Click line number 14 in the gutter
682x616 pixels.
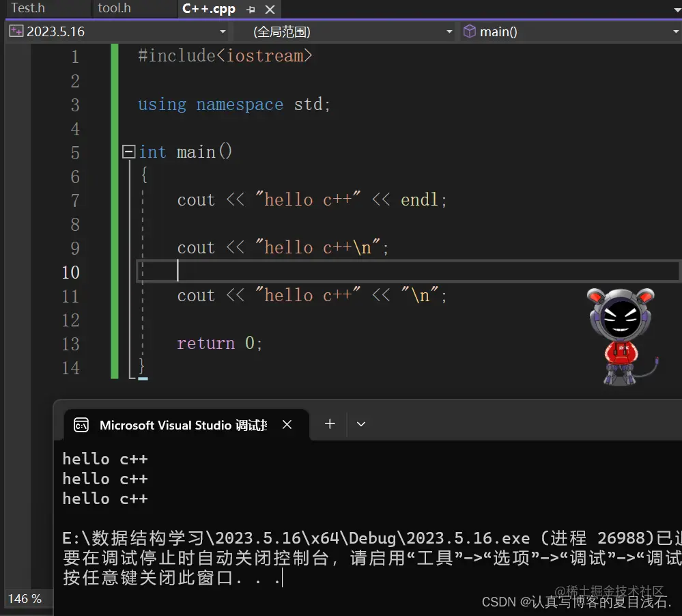[x=71, y=368]
